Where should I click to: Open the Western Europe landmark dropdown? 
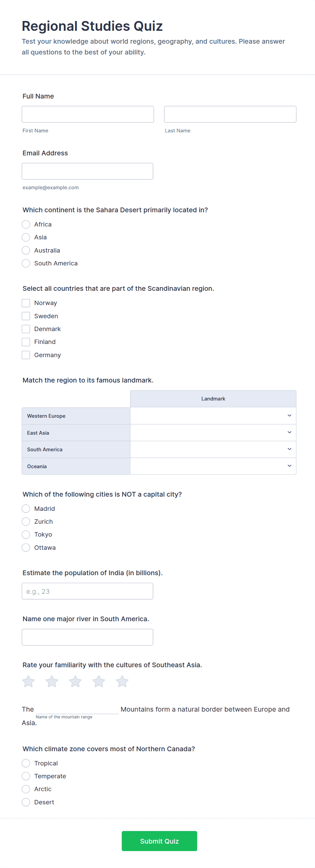coord(213,416)
